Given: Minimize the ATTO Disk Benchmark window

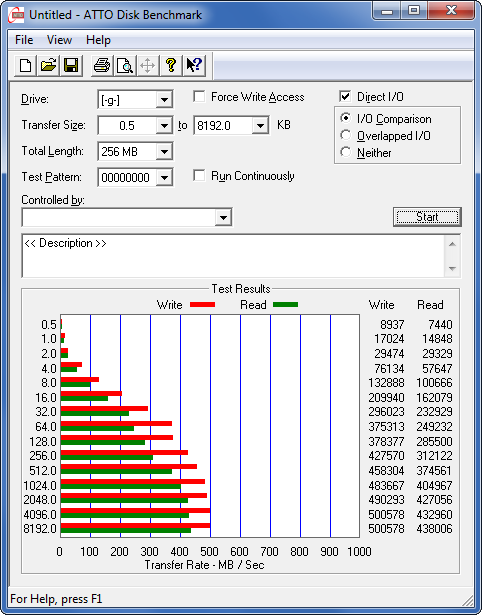Looking at the screenshot, I should coord(387,10).
